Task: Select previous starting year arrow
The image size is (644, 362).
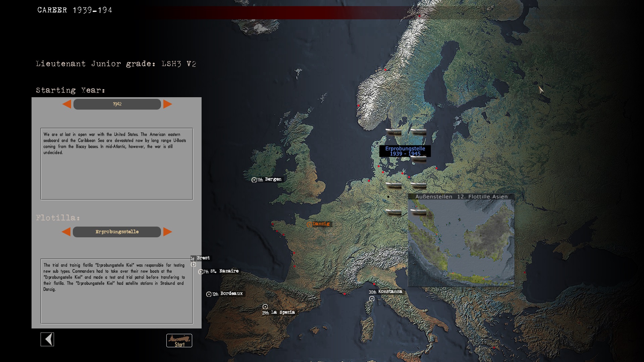Action: pyautogui.click(x=67, y=104)
